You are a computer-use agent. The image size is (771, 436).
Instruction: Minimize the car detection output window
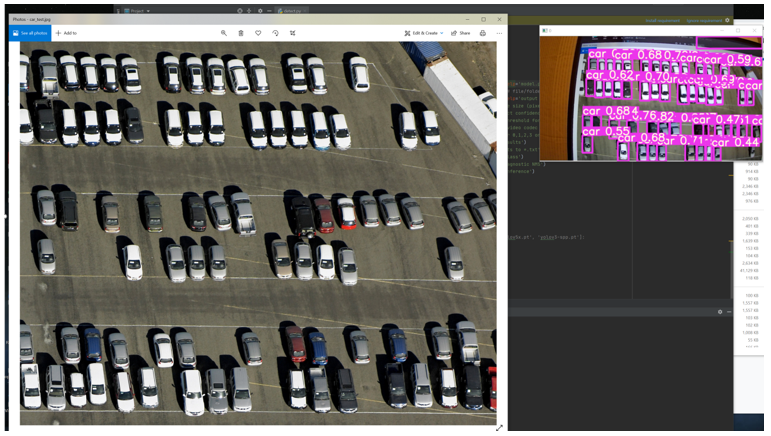[x=722, y=30]
